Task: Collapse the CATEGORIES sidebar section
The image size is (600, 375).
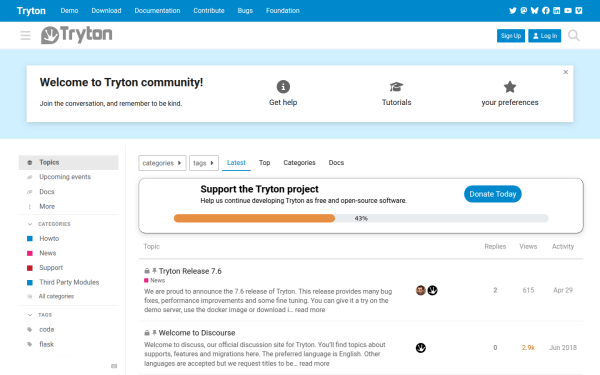Action: point(49,224)
